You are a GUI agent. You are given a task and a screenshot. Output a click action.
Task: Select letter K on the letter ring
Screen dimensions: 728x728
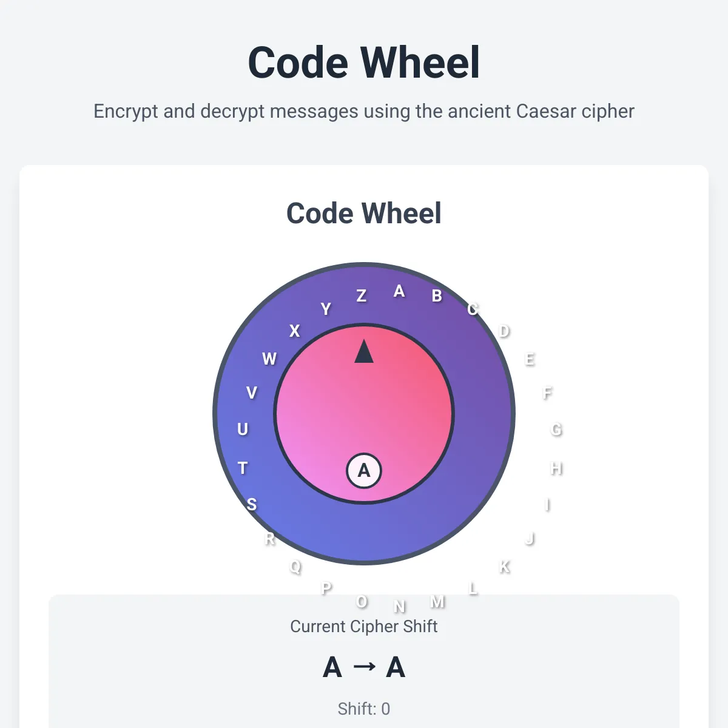click(x=504, y=567)
